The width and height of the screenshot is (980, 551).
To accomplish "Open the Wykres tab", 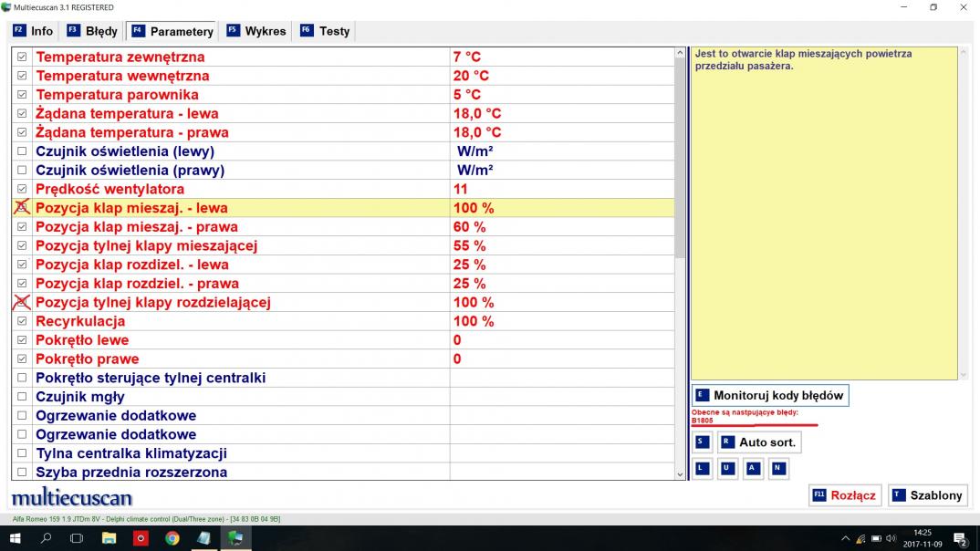I will coord(256,31).
